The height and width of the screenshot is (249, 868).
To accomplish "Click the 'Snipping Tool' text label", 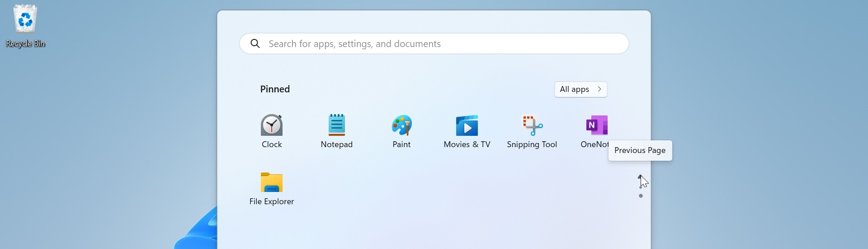I will (x=532, y=145).
